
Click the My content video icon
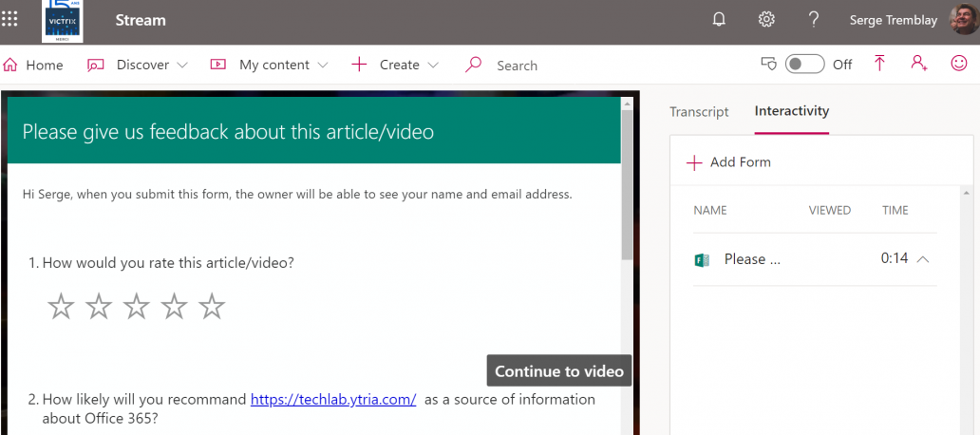217,64
